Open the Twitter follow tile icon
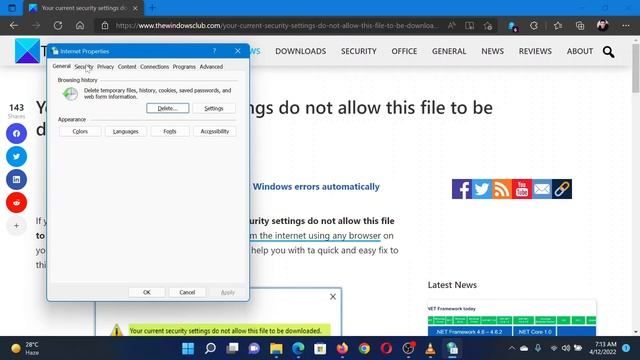640x360 pixels. (482, 189)
